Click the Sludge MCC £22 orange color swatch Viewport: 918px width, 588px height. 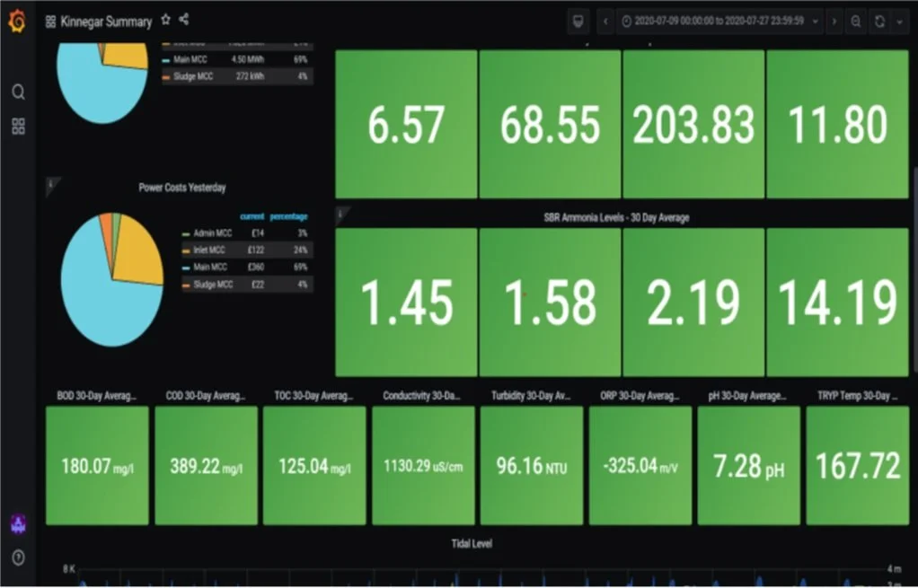point(186,285)
